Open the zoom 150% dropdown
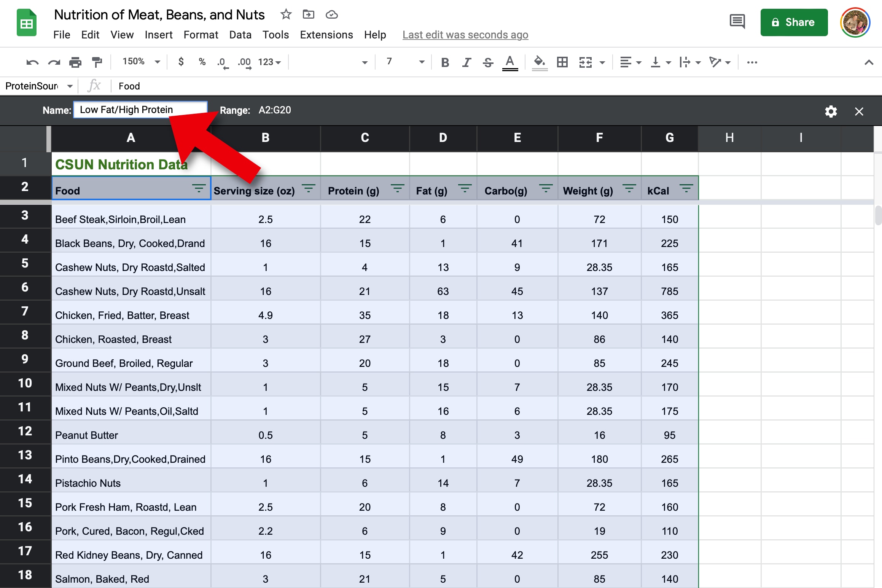 pyautogui.click(x=141, y=62)
